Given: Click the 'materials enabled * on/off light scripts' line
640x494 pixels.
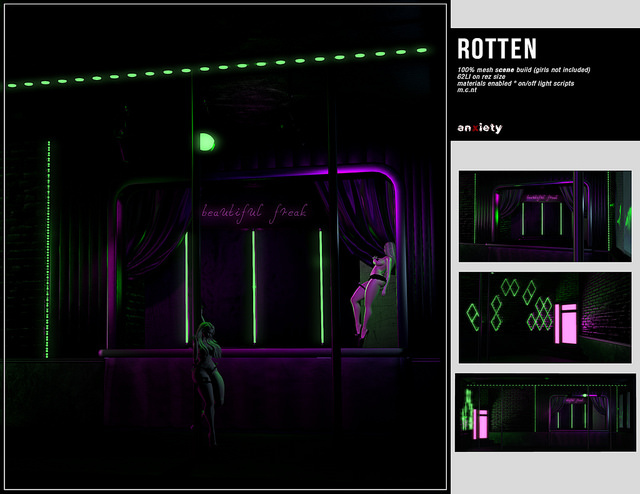Looking at the screenshot, I should pos(516,83).
